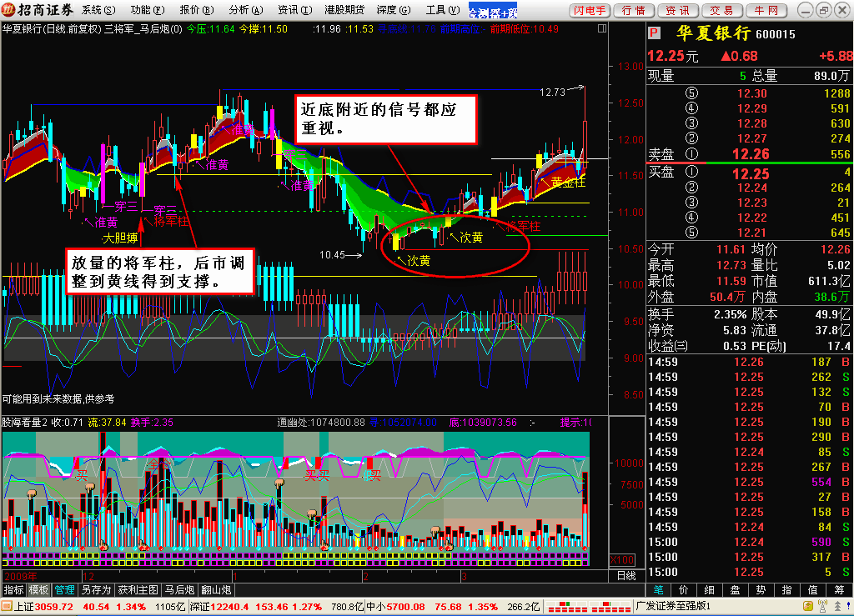
Task: Click the 股海看量2 indicator title
Action: click(x=24, y=423)
